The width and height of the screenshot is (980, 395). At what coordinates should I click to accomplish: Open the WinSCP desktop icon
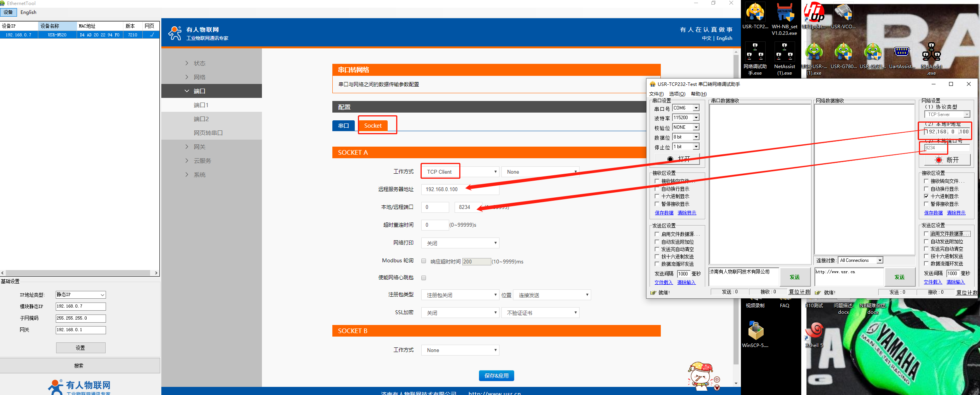755,331
